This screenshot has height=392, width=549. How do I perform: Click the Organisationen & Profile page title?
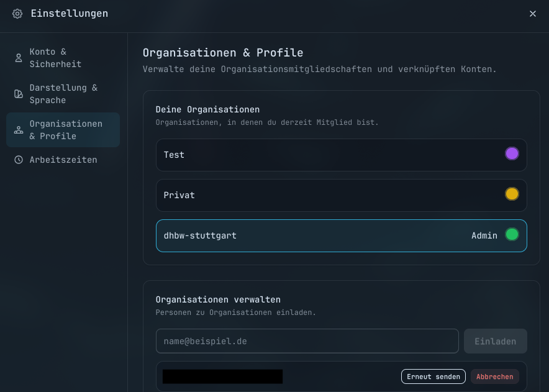click(x=223, y=53)
